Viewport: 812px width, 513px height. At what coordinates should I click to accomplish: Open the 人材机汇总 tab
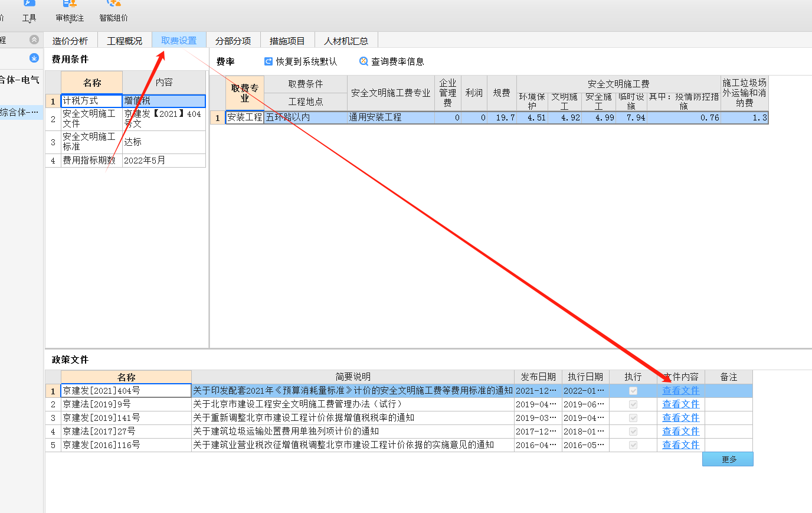(346, 41)
